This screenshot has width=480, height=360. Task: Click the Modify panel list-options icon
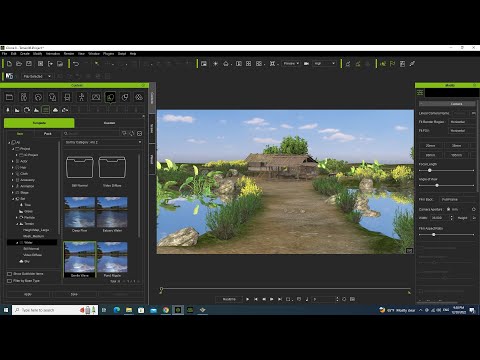tap(420, 93)
